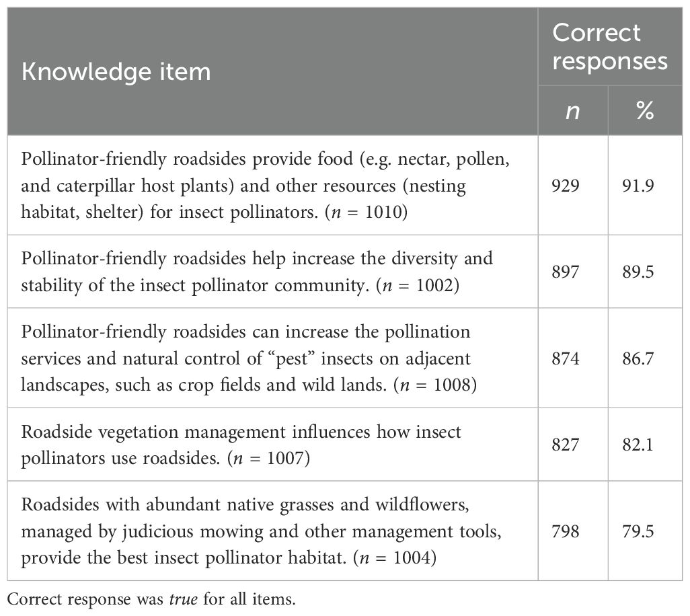Click the 86.7 percentage cell
The image size is (690, 616).
[x=644, y=357]
